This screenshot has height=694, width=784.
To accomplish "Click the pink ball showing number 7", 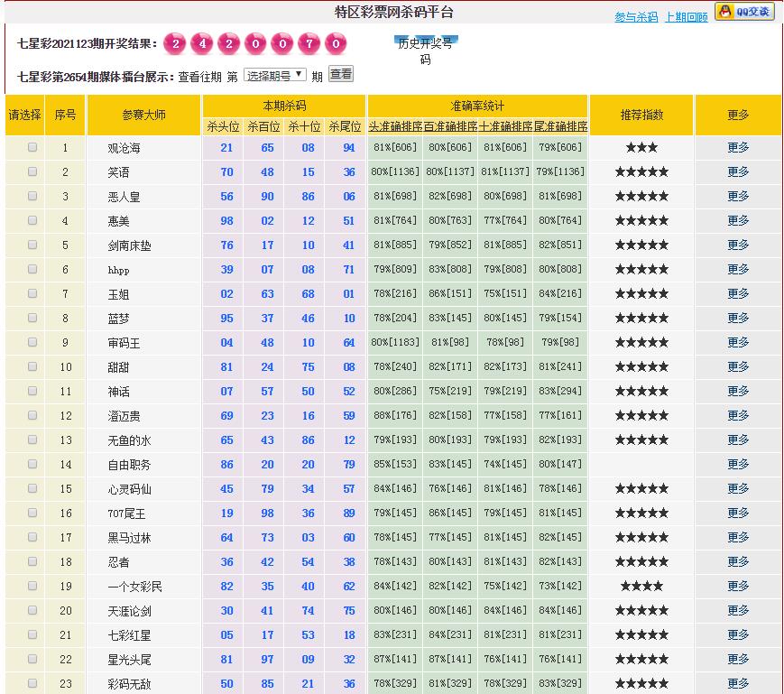I will pos(309,43).
